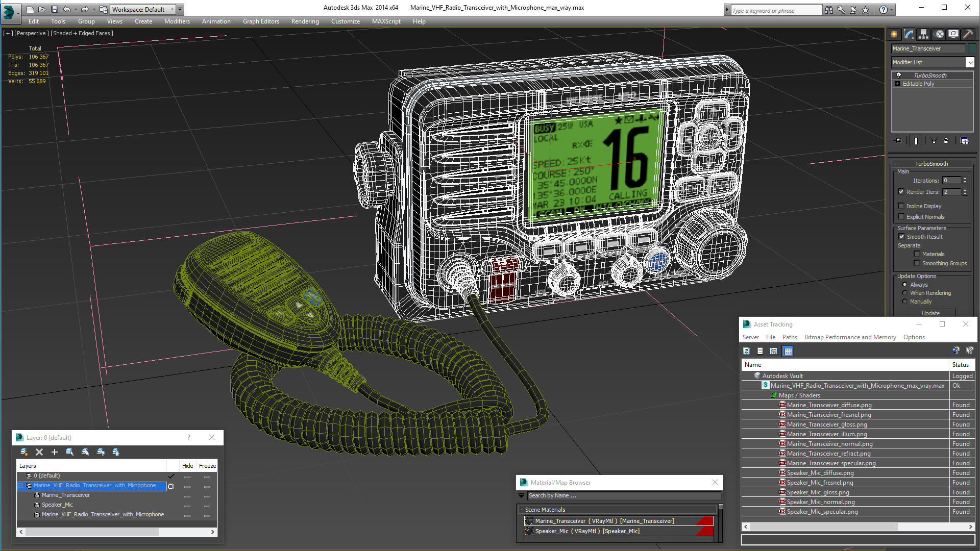Toggle Smooth Result checkbox

pos(901,237)
